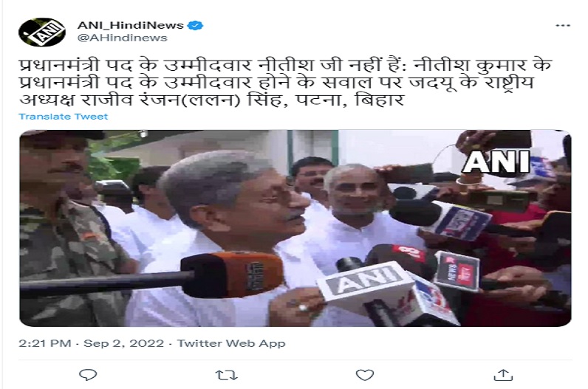This screenshot has height=389, width=588.
Task: Click the first line of Hindi tweet text
Action: pyautogui.click(x=285, y=65)
